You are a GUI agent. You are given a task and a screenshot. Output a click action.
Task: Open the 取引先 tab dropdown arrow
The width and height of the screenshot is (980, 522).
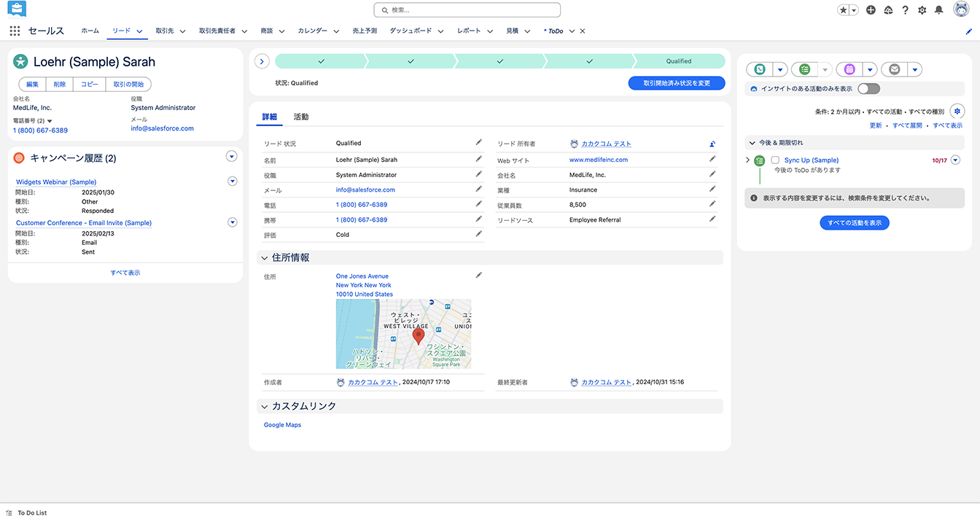click(x=182, y=31)
